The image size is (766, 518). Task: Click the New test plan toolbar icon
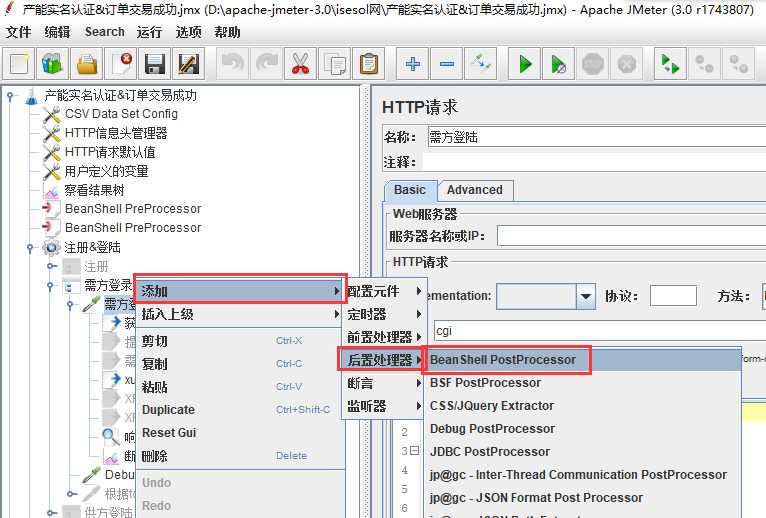[x=19, y=64]
